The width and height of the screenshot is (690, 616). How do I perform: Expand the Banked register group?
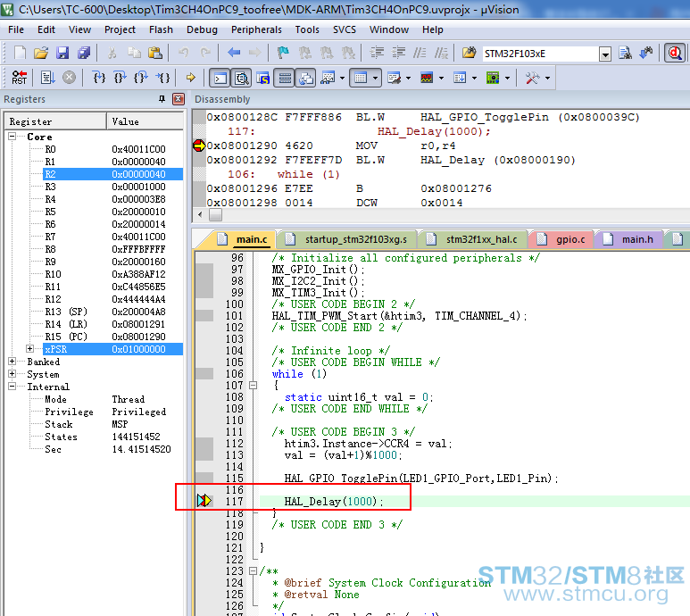12,362
